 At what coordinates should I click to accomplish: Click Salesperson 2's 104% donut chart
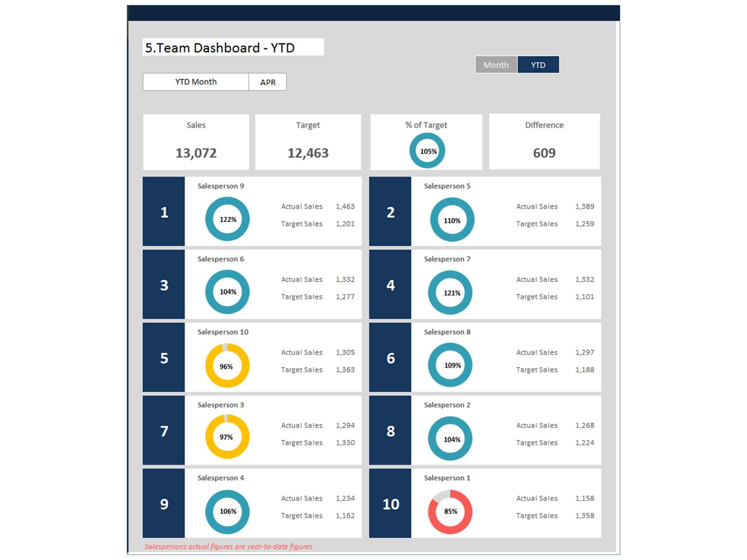click(x=450, y=438)
